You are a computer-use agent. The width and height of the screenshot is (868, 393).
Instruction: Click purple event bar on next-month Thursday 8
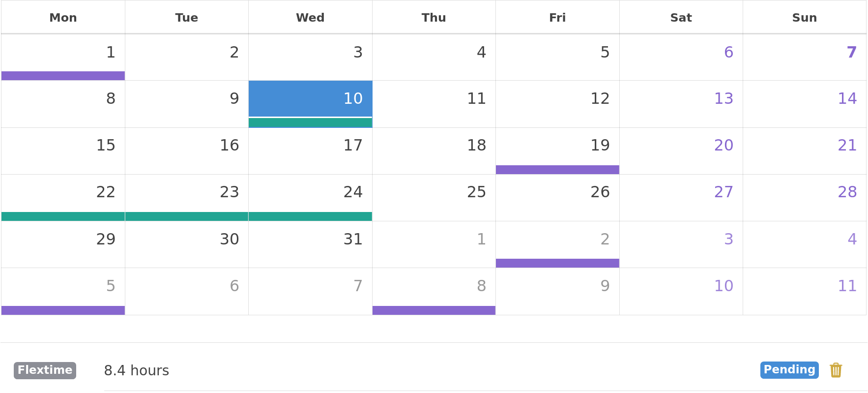(x=434, y=310)
